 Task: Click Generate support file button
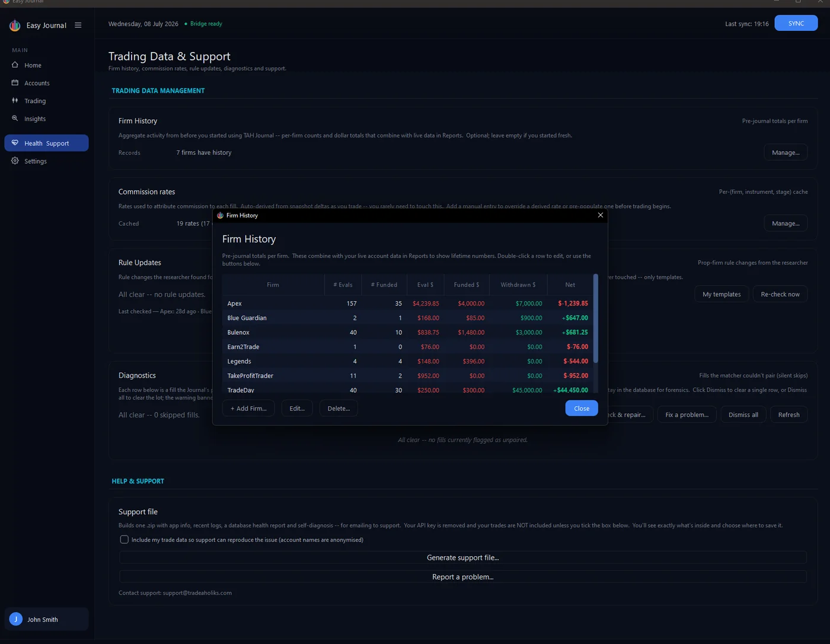pyautogui.click(x=463, y=557)
